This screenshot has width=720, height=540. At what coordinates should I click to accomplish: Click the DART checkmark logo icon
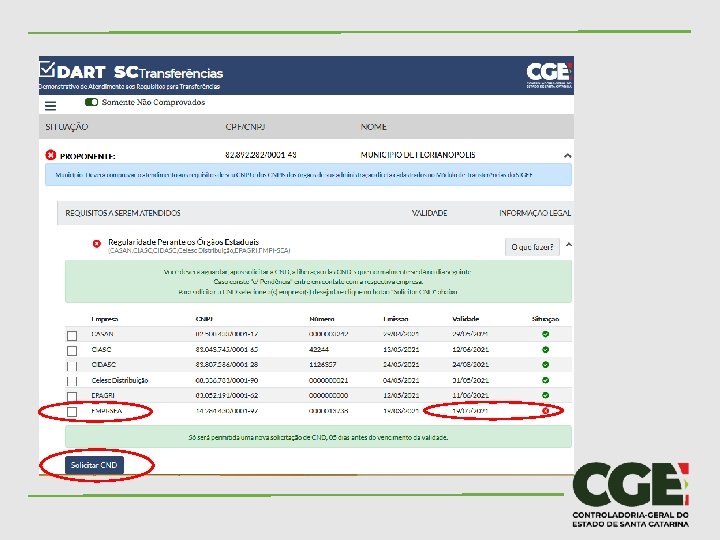pyautogui.click(x=47, y=69)
